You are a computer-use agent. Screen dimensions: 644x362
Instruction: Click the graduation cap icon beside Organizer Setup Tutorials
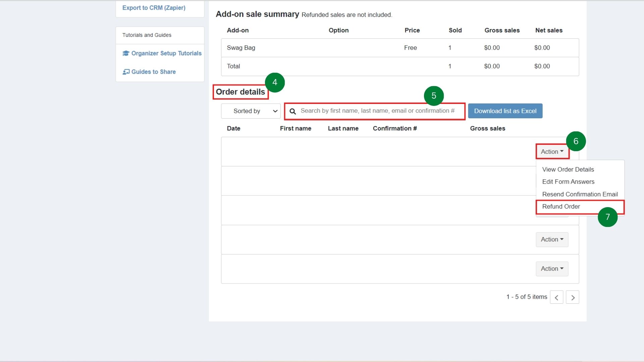click(126, 53)
